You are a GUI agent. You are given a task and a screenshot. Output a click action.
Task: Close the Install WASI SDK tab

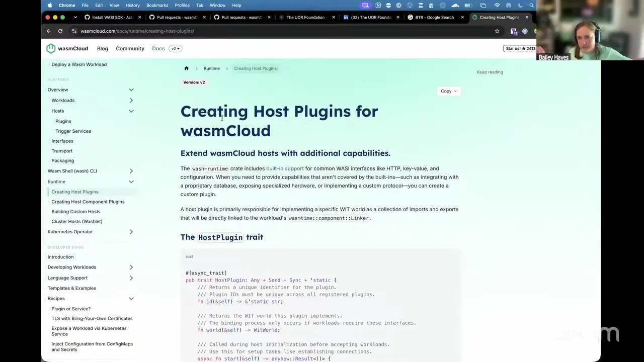click(x=139, y=17)
